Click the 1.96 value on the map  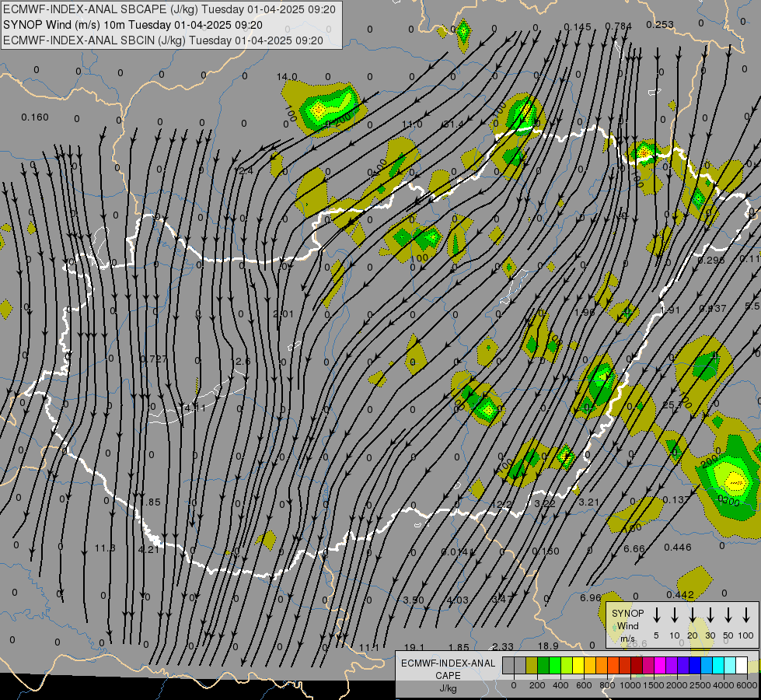tap(585, 312)
